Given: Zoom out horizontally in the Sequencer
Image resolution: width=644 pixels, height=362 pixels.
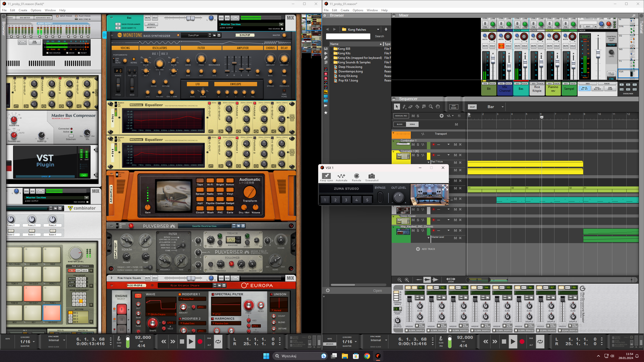Looking at the screenshot, I should [399, 280].
